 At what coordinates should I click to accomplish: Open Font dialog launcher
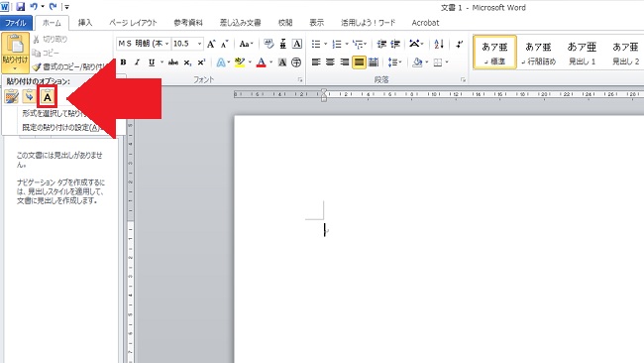coord(300,79)
